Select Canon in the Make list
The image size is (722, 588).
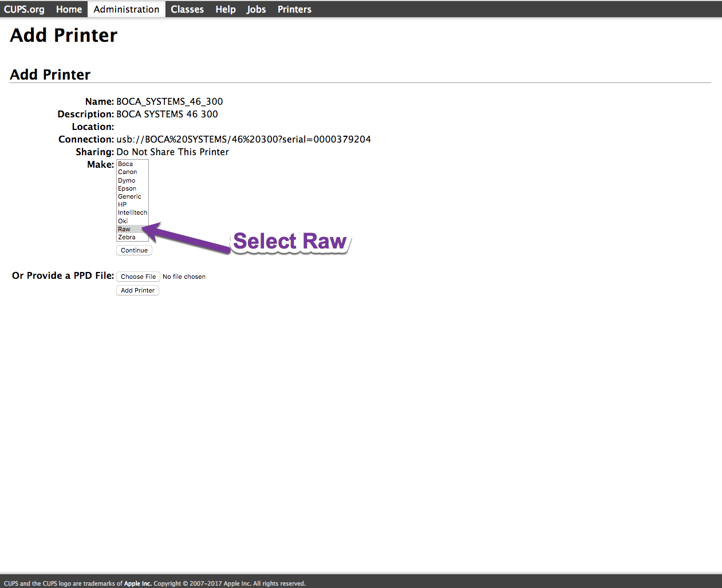point(132,172)
